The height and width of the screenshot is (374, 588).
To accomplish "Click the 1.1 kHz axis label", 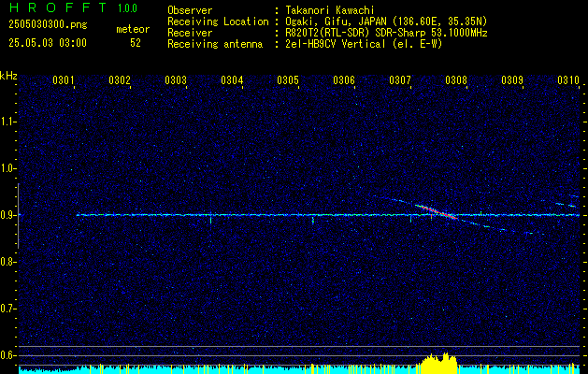I will click(7, 122).
